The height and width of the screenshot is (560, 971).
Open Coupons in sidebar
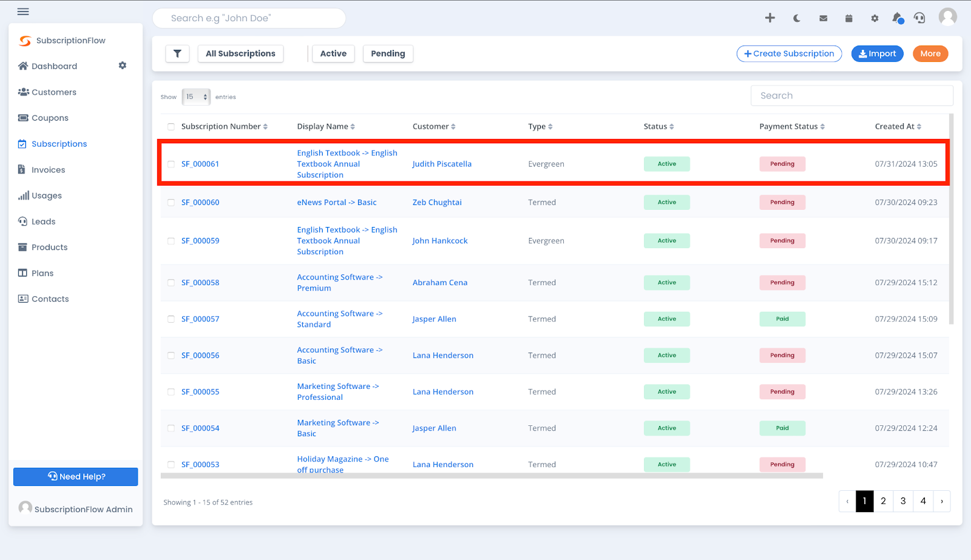click(x=43, y=118)
